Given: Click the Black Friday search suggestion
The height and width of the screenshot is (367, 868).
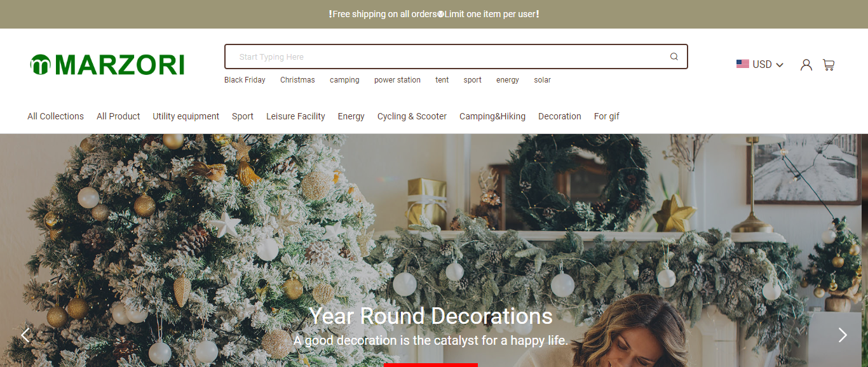Looking at the screenshot, I should [x=245, y=80].
